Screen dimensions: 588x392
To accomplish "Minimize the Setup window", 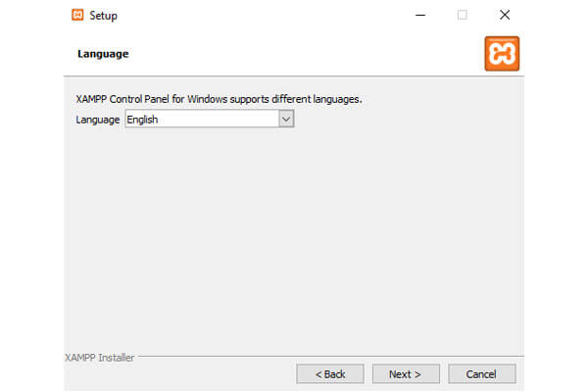I will 420,15.
